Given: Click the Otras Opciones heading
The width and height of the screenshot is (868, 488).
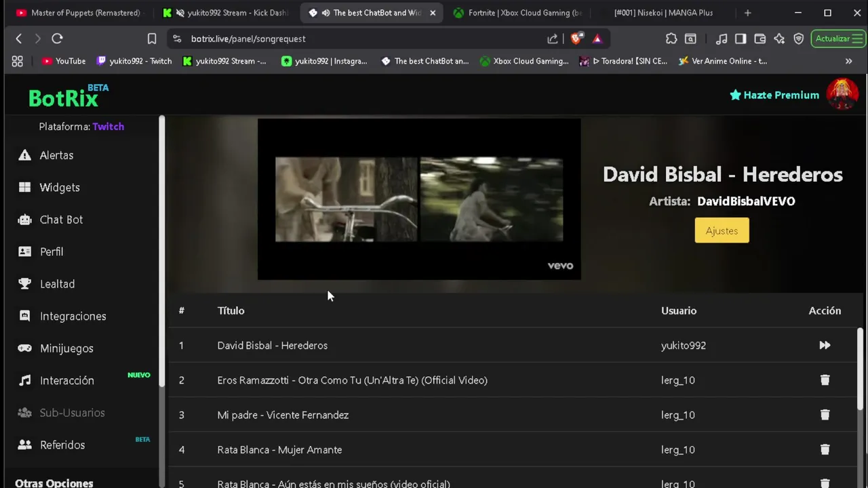Looking at the screenshot, I should (54, 483).
